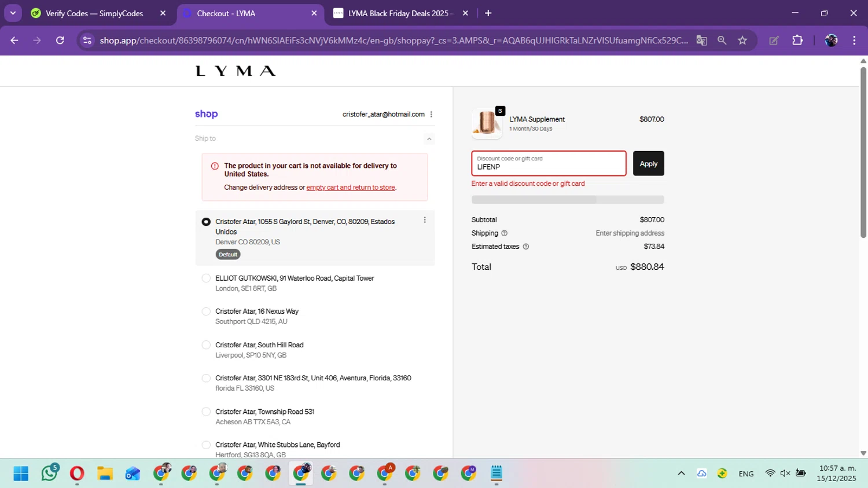The height and width of the screenshot is (488, 868).
Task: Open the info icon next to Estimated taxes
Action: coord(526,247)
